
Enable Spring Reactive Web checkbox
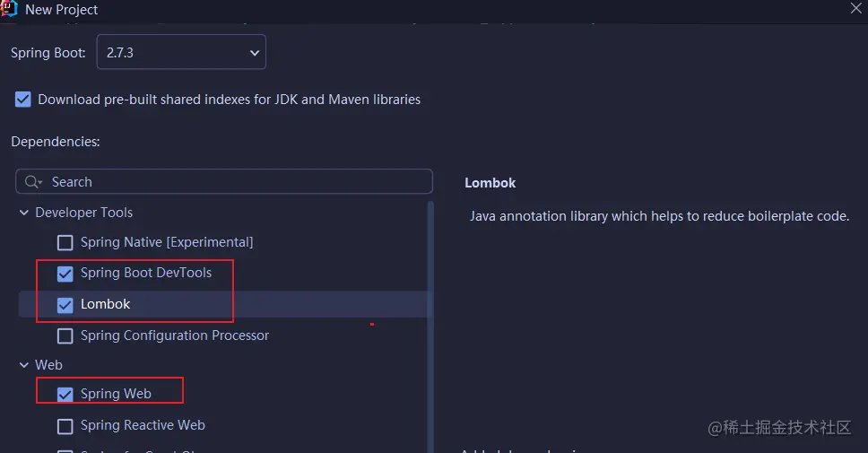65,426
